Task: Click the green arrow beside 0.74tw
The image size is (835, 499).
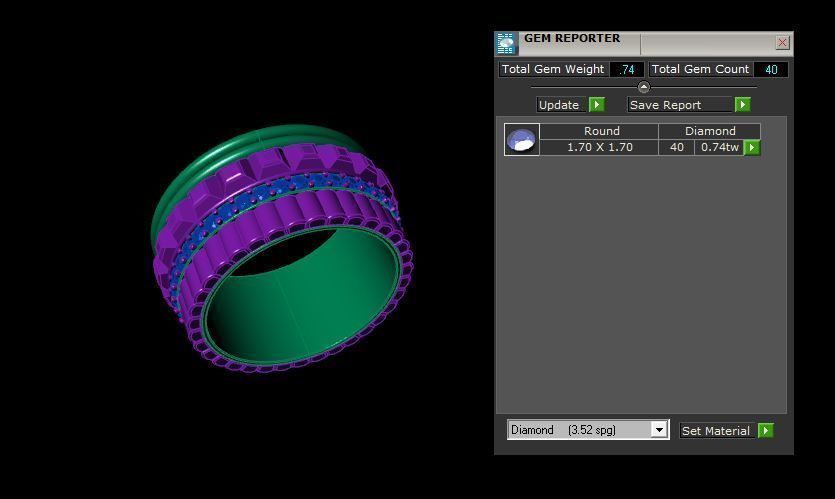Action: point(751,148)
